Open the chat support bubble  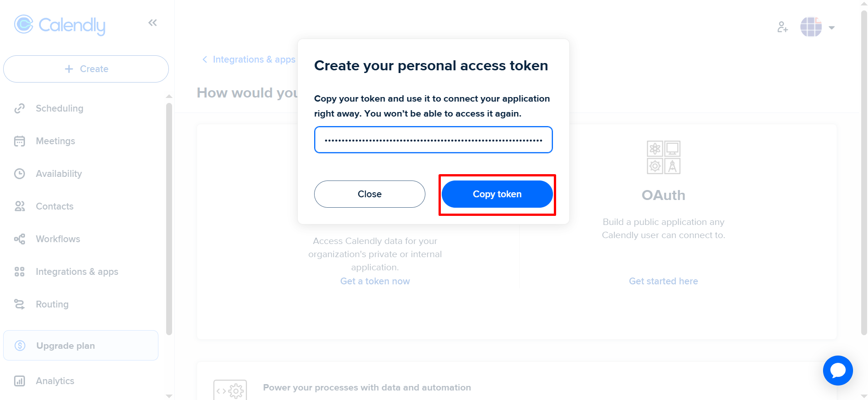tap(838, 371)
